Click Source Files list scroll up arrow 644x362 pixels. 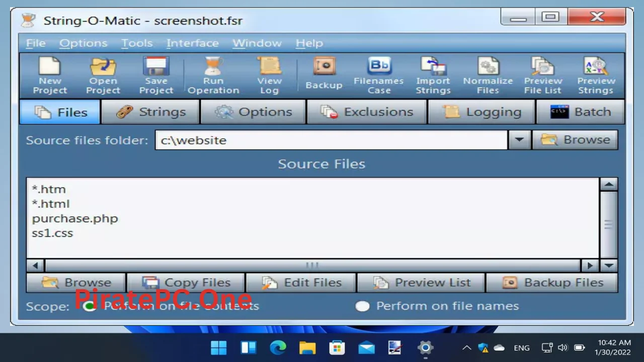(609, 185)
